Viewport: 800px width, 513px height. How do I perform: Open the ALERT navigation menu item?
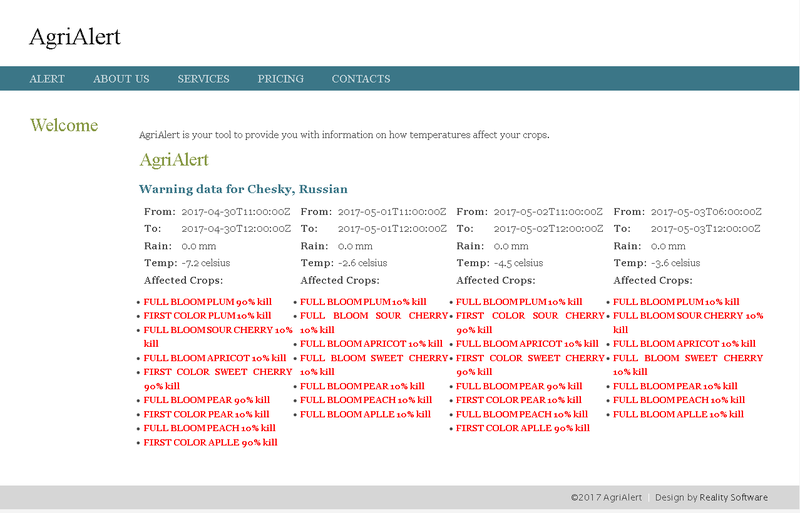[47, 79]
